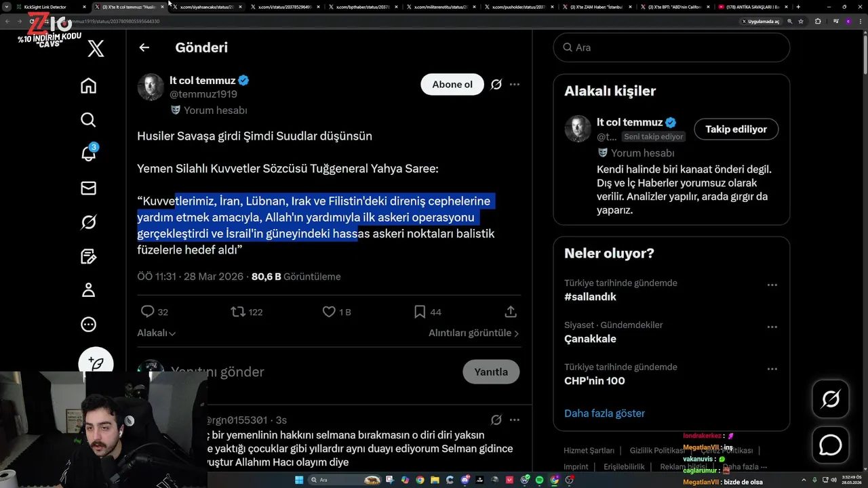
Task: Open Grok icon in left sidebar
Action: [88, 222]
